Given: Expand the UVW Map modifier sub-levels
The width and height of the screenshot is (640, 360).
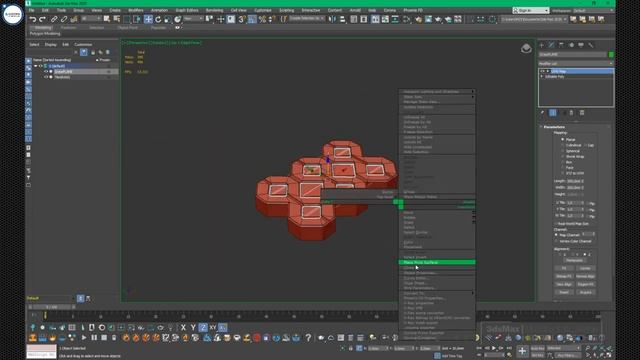Looking at the screenshot, I should 548,71.
